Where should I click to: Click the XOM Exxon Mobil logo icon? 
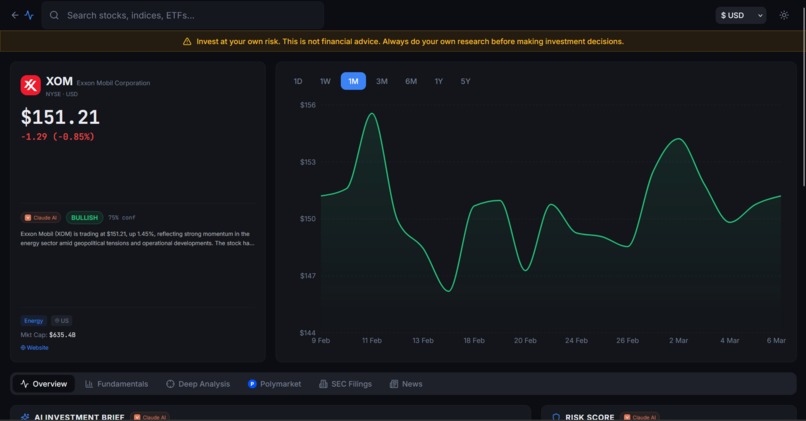click(x=30, y=85)
